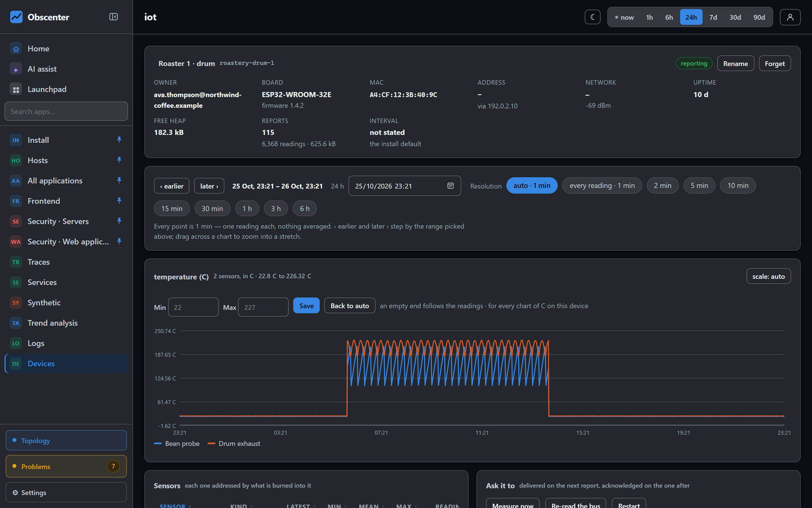Image resolution: width=812 pixels, height=508 pixels.
Task: Unpin the Frontend pin icon
Action: (119, 201)
